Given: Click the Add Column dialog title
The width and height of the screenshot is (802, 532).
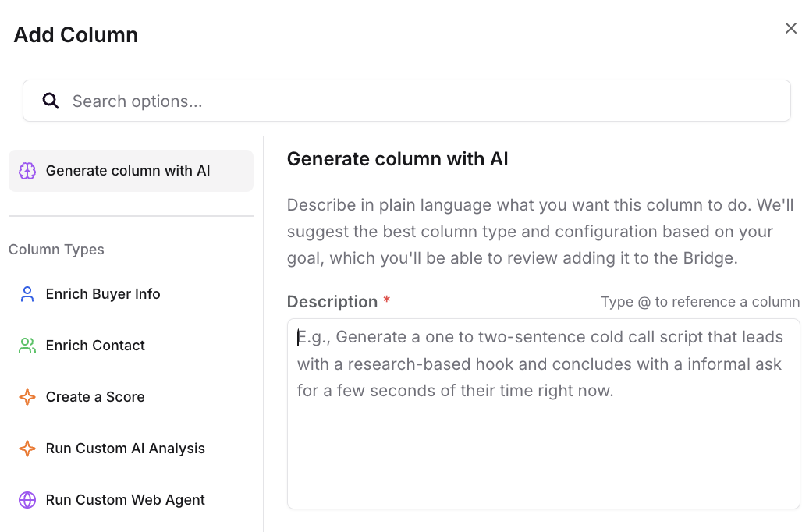Looking at the screenshot, I should coord(76,35).
